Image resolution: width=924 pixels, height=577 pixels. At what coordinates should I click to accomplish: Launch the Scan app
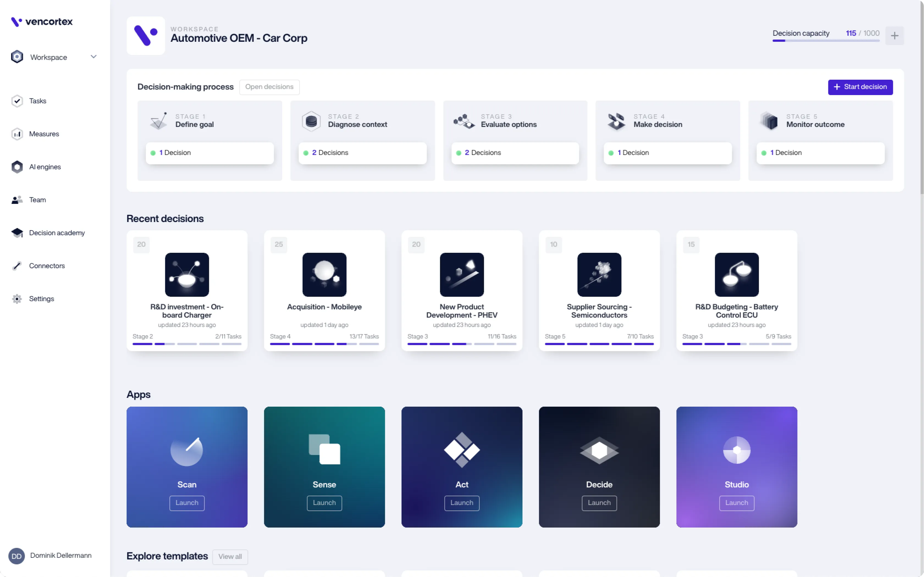[187, 503]
